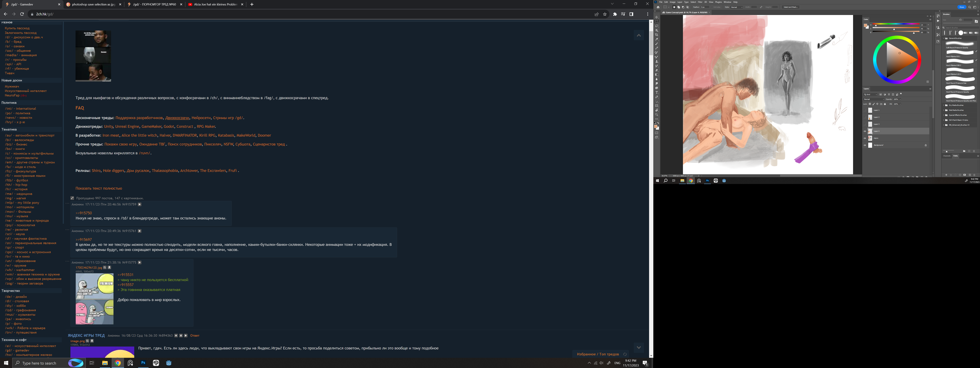
Task: Select the Gradient tool
Action: point(657,75)
